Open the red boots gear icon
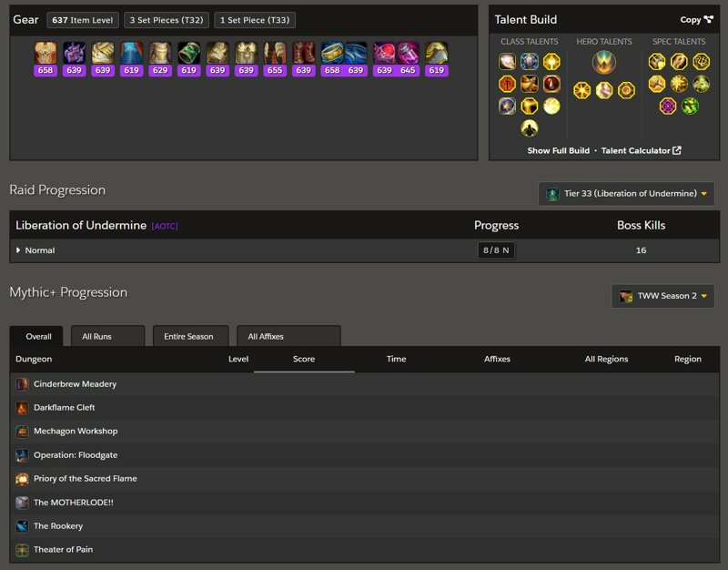The image size is (728, 570). tap(304, 53)
